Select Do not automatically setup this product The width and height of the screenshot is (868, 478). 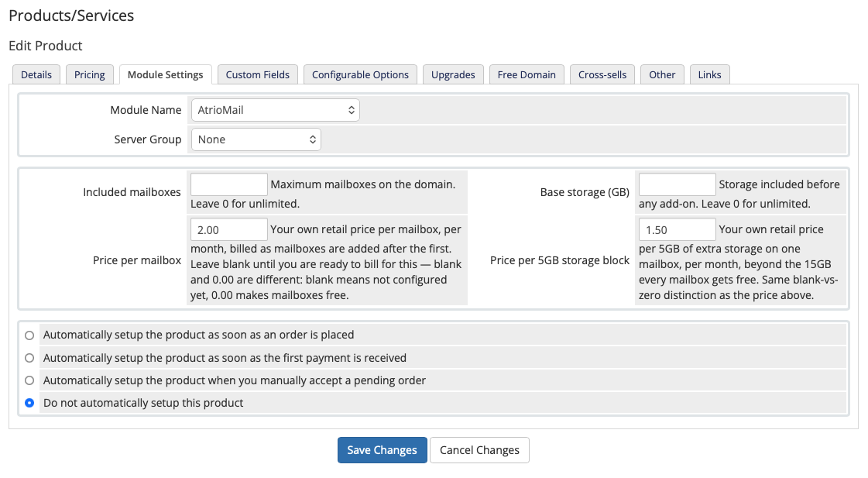29,403
